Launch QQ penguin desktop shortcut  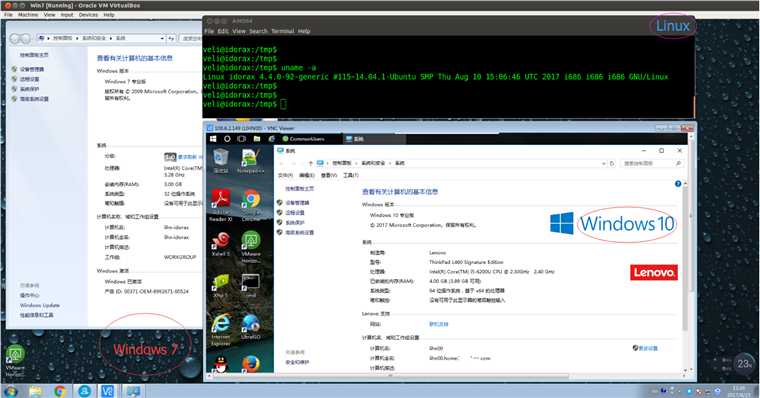[x=221, y=364]
